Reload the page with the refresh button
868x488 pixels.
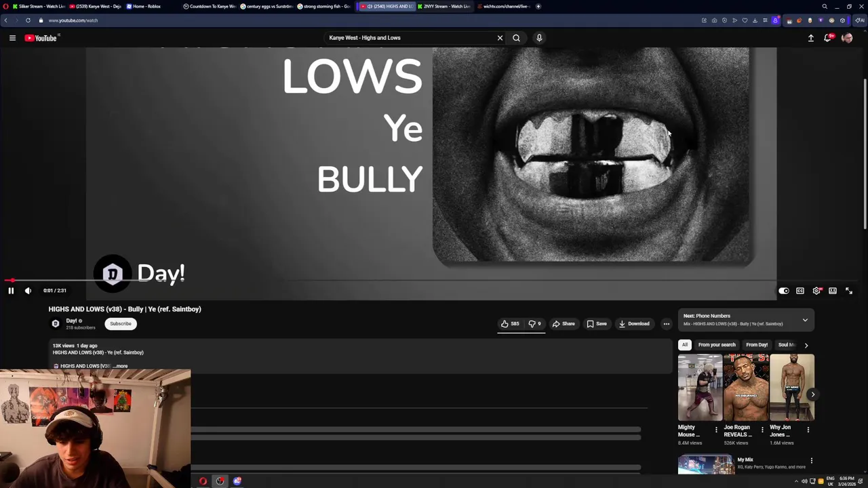pos(28,20)
